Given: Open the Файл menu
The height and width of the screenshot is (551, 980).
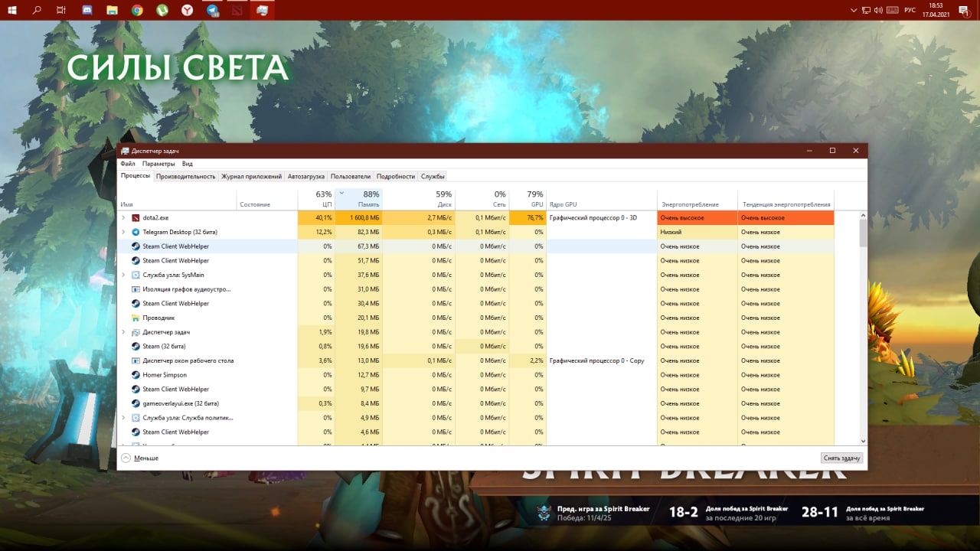Looking at the screenshot, I should point(128,164).
